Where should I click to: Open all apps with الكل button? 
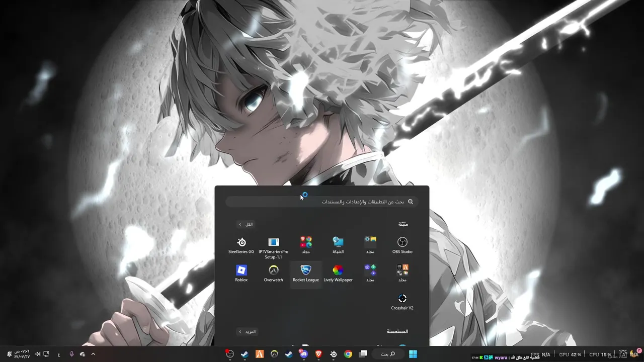(x=246, y=224)
